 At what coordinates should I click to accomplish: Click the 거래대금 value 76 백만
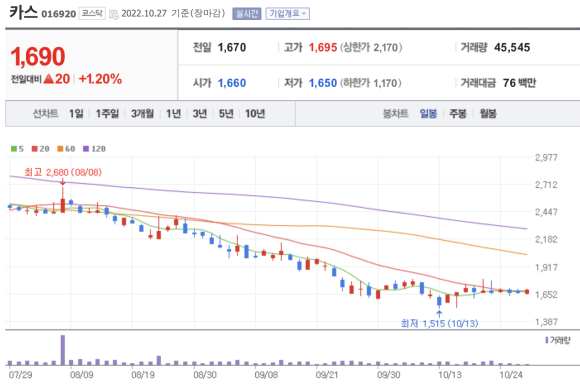coord(519,83)
